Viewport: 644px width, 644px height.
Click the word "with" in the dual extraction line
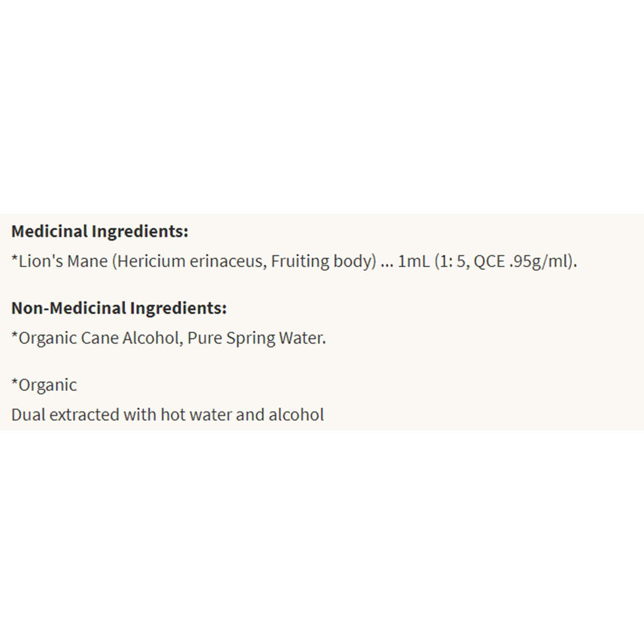coord(141,415)
